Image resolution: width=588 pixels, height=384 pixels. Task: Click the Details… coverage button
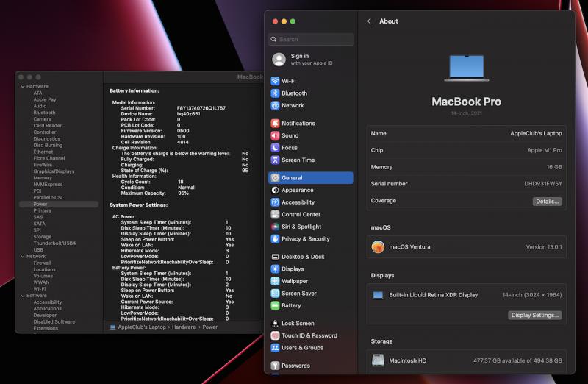coord(547,201)
